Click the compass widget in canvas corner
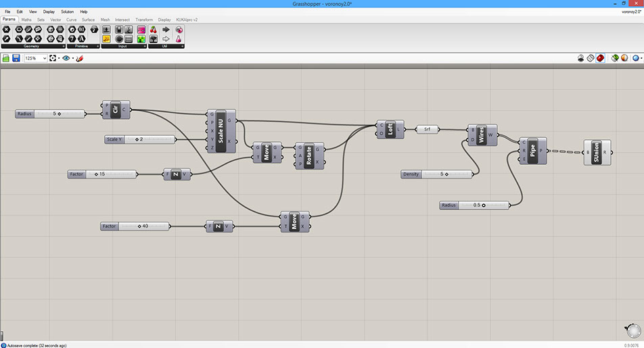Screen dimensions: 644x348 (x=633, y=330)
